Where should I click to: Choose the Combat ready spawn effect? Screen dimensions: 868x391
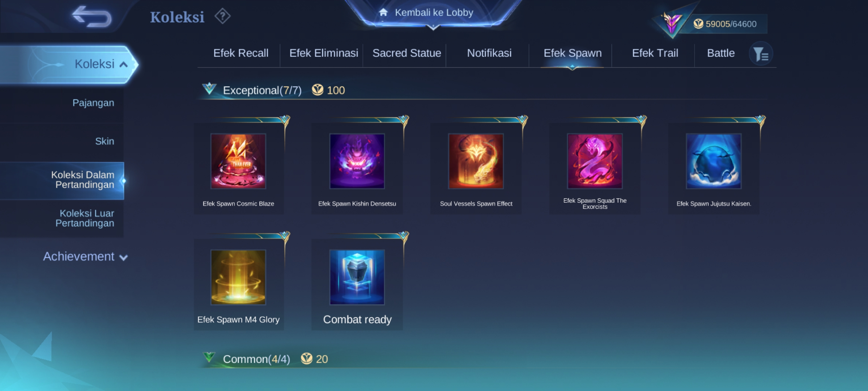pyautogui.click(x=357, y=277)
